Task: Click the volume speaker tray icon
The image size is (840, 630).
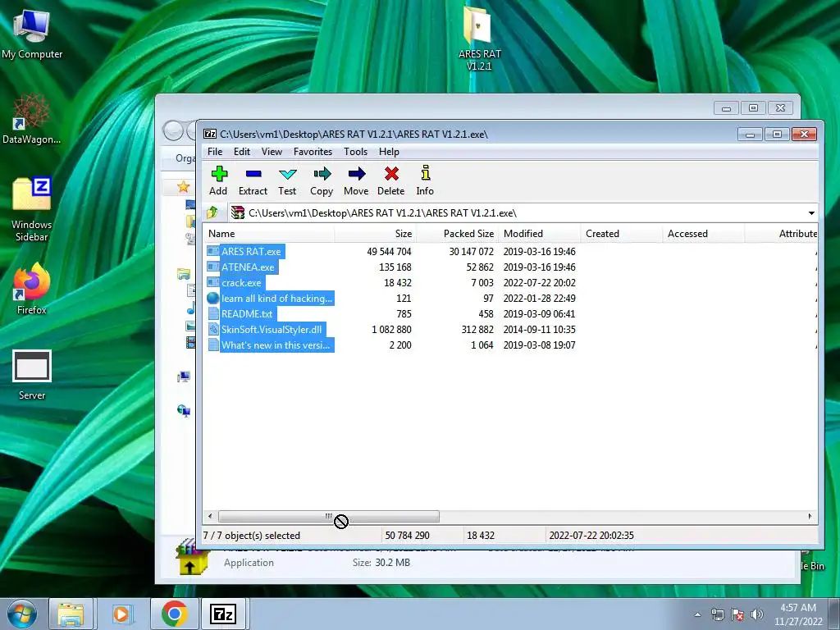Action: pos(757,614)
